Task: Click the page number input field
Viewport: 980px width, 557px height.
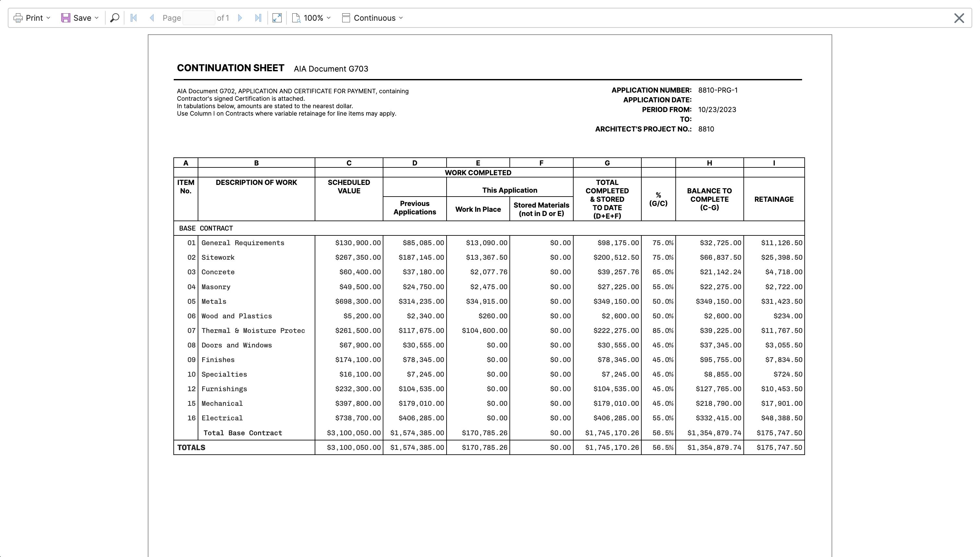Action: [199, 18]
